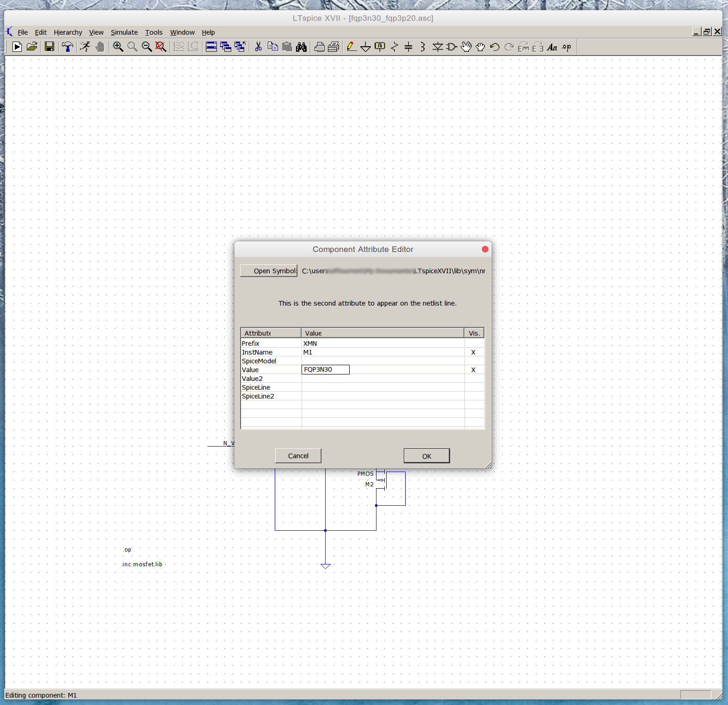Select the Draw Wire pencil tool
Screen dimensions: 728x705
coord(352,47)
